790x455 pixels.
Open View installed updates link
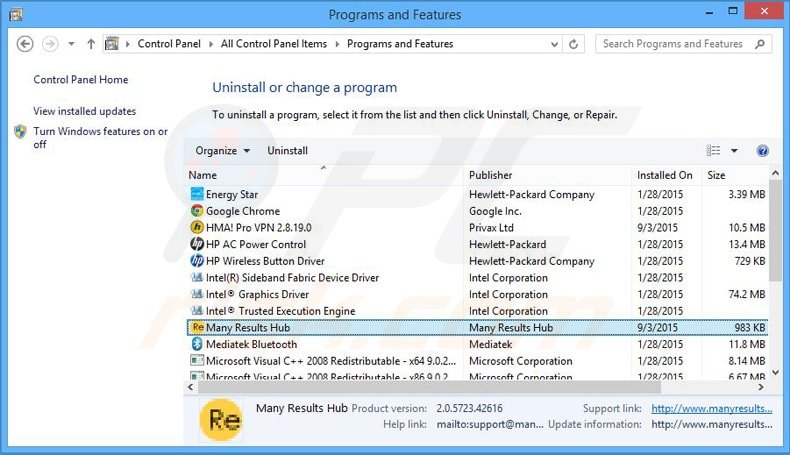coord(85,111)
